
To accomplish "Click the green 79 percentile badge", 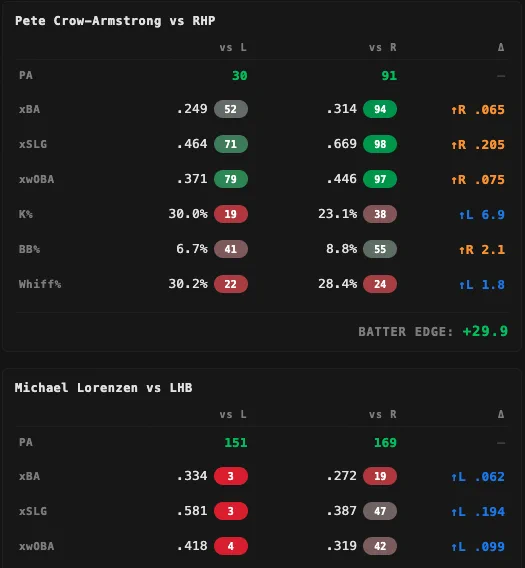I will point(231,179).
